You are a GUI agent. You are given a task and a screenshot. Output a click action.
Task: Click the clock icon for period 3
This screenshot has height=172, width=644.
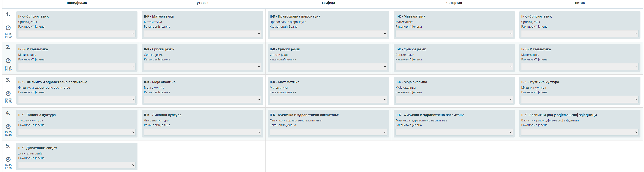8,93
